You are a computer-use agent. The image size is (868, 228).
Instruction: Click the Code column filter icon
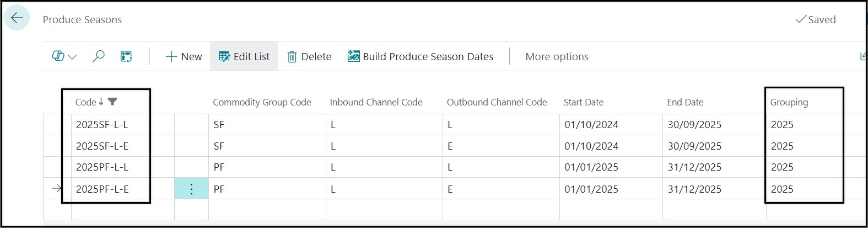112,102
